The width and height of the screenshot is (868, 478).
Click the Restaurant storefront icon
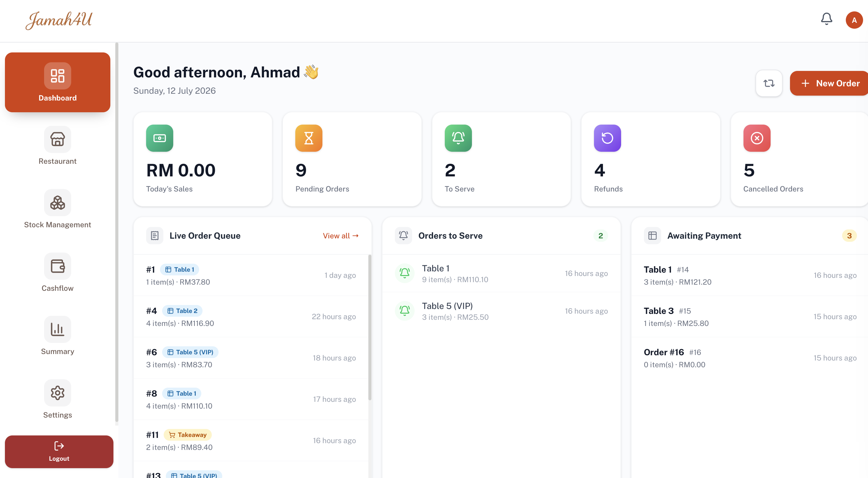58,139
